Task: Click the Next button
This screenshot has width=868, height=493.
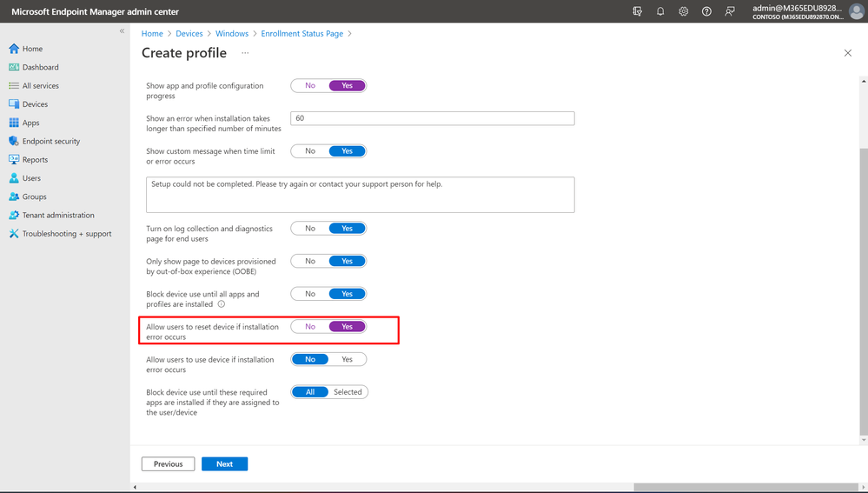Action: click(225, 463)
